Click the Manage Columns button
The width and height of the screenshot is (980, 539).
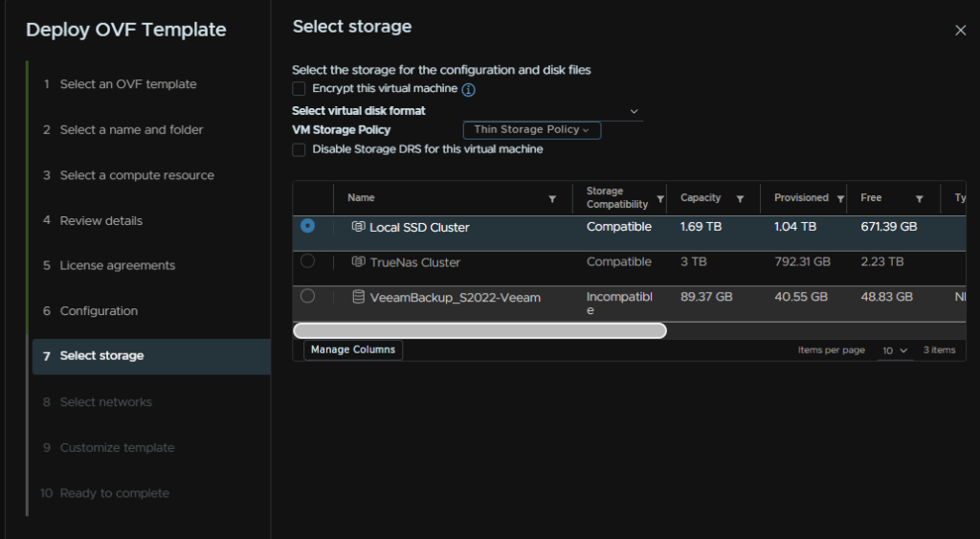(353, 349)
